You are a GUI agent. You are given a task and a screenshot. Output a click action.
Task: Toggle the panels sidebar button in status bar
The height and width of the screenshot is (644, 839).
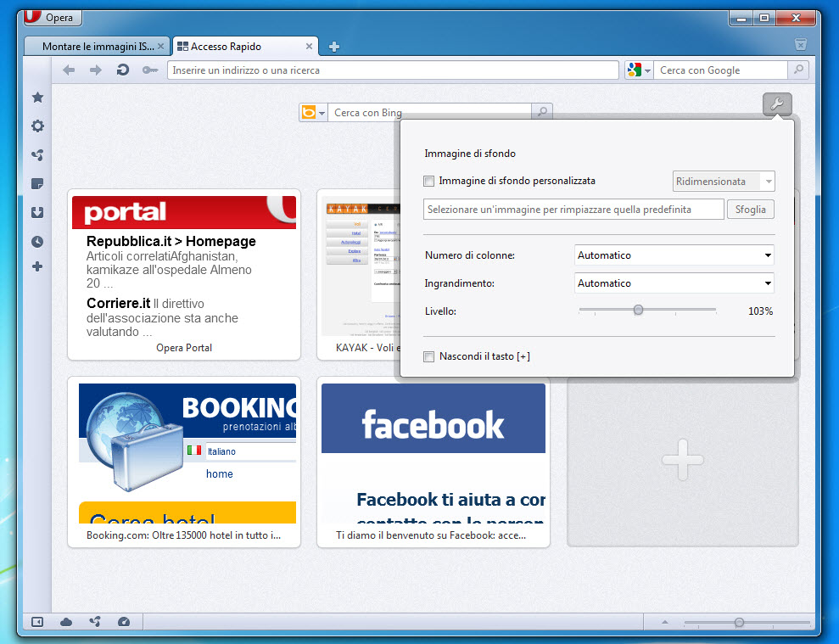tap(37, 622)
